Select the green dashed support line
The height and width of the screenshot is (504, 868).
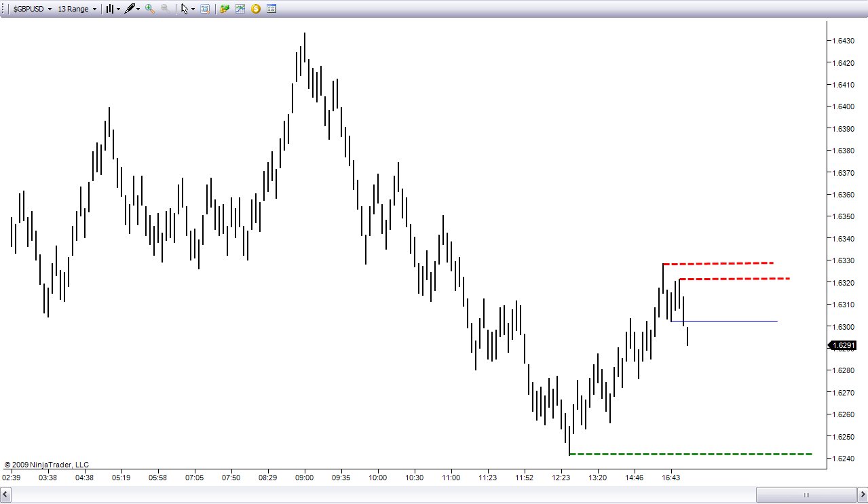[x=691, y=454]
